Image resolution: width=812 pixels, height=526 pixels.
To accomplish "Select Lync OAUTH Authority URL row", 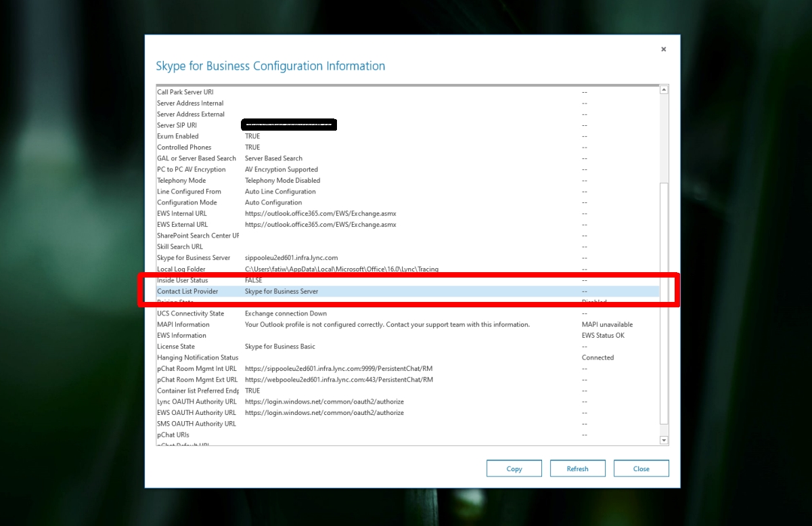I will 408,402.
